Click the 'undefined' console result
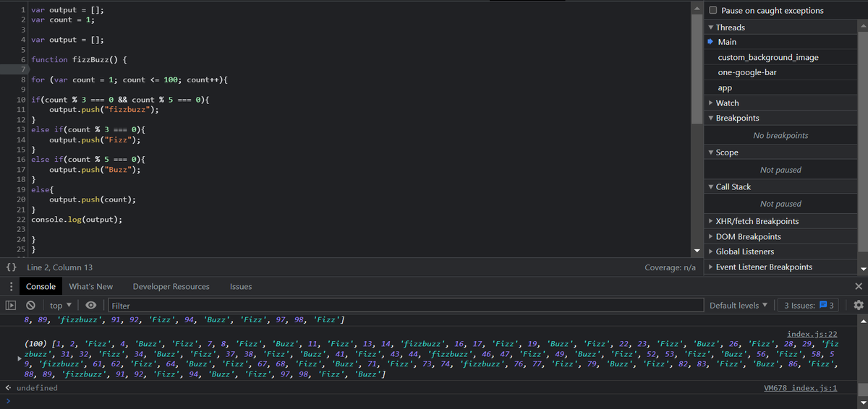 pyautogui.click(x=37, y=388)
